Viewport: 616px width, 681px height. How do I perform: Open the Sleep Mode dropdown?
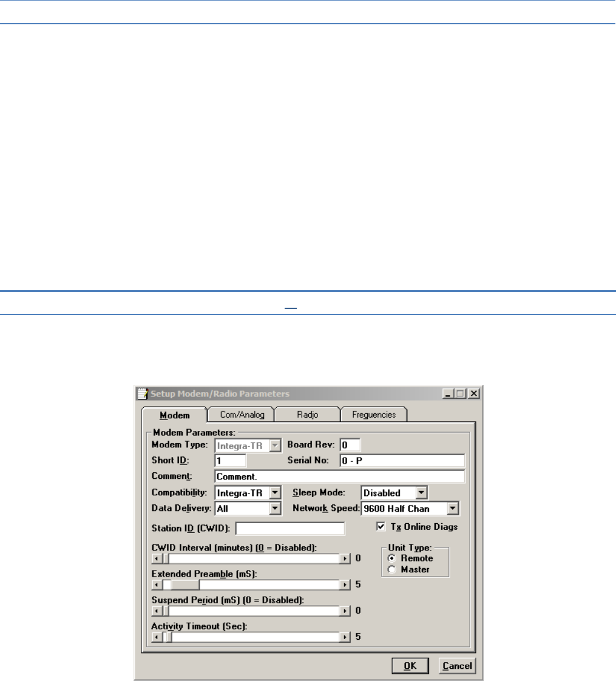click(x=421, y=492)
